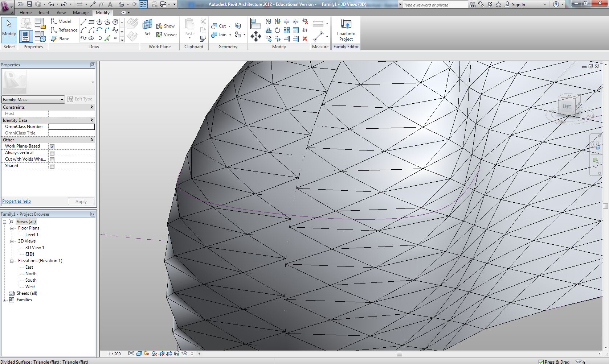
Task: Tick the Shared checkbox
Action: point(52,166)
